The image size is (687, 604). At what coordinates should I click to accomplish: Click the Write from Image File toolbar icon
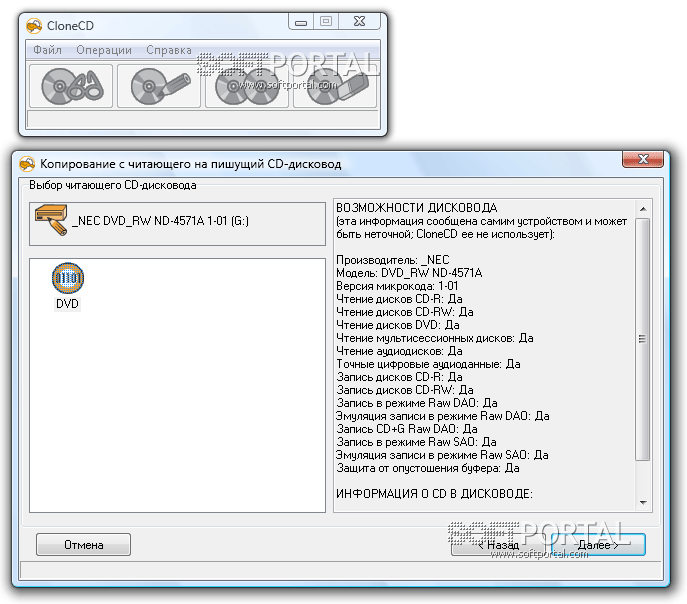[x=159, y=86]
